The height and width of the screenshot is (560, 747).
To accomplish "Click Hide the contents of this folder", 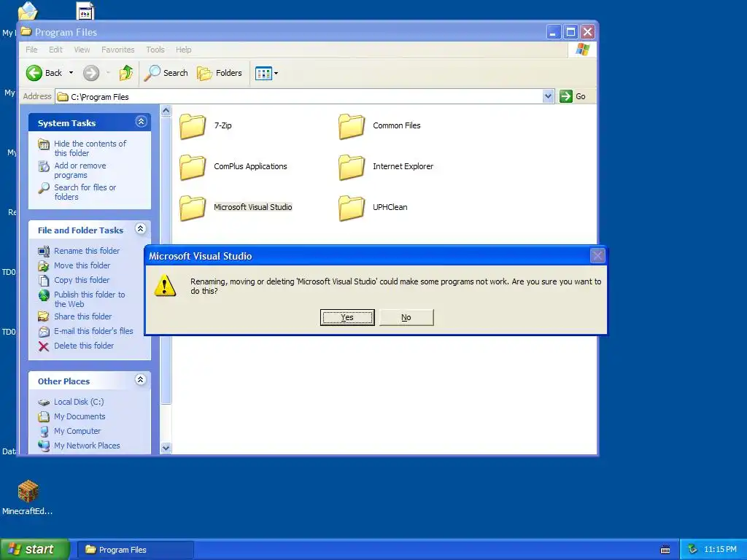I will pyautogui.click(x=90, y=148).
